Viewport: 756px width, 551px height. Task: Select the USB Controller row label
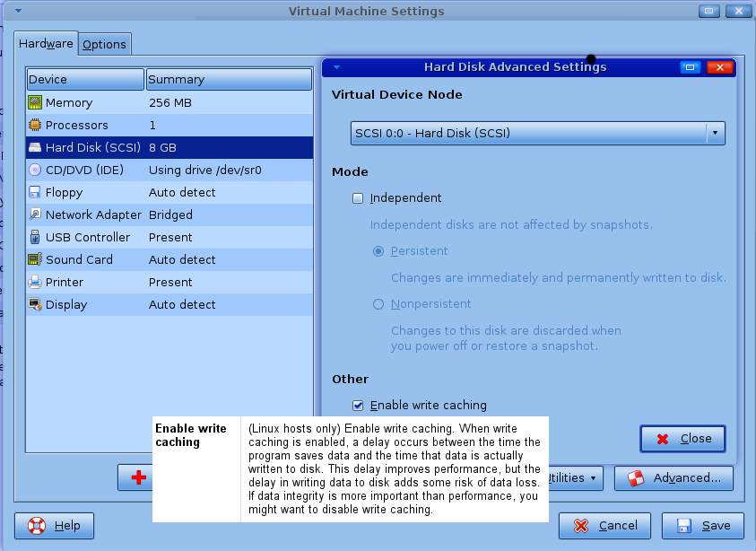click(88, 238)
